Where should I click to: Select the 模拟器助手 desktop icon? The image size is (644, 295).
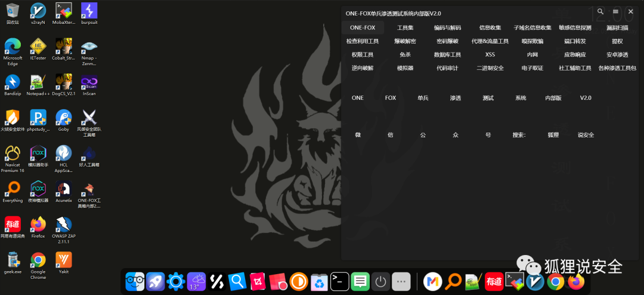pyautogui.click(x=38, y=156)
